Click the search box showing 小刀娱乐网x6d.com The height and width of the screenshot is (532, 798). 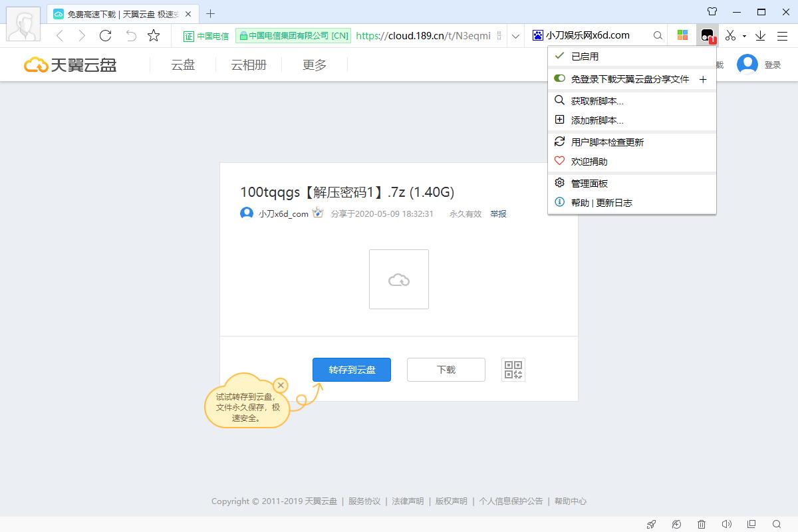pyautogui.click(x=595, y=35)
